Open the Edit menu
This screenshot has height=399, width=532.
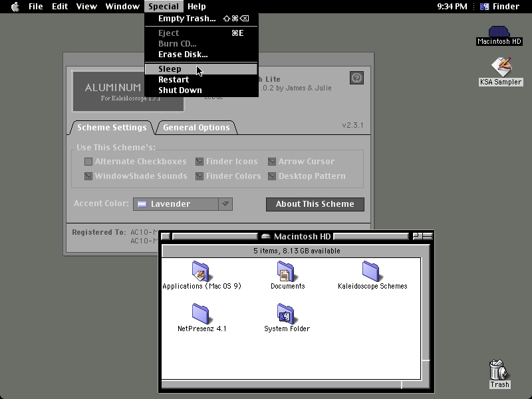point(60,7)
